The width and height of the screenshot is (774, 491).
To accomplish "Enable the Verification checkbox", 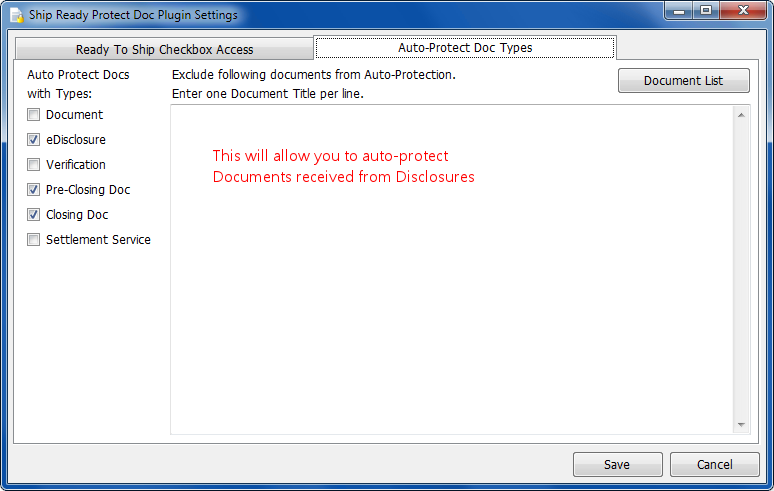I will point(33,164).
